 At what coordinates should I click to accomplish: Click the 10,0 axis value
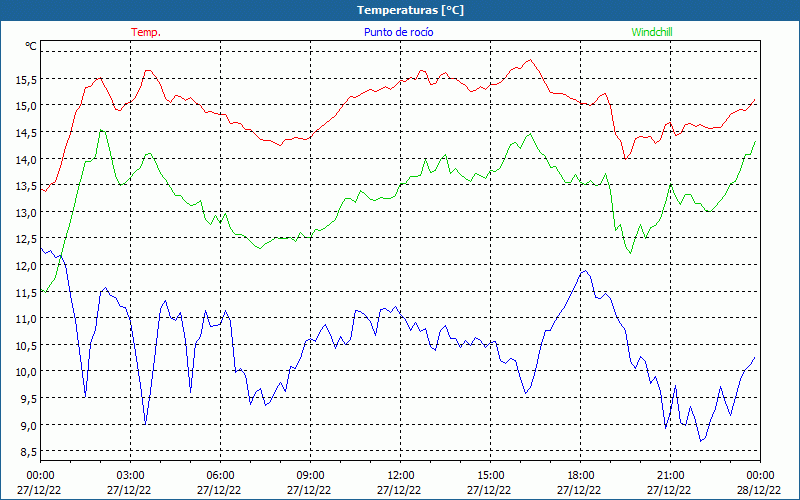pyautogui.click(x=27, y=372)
